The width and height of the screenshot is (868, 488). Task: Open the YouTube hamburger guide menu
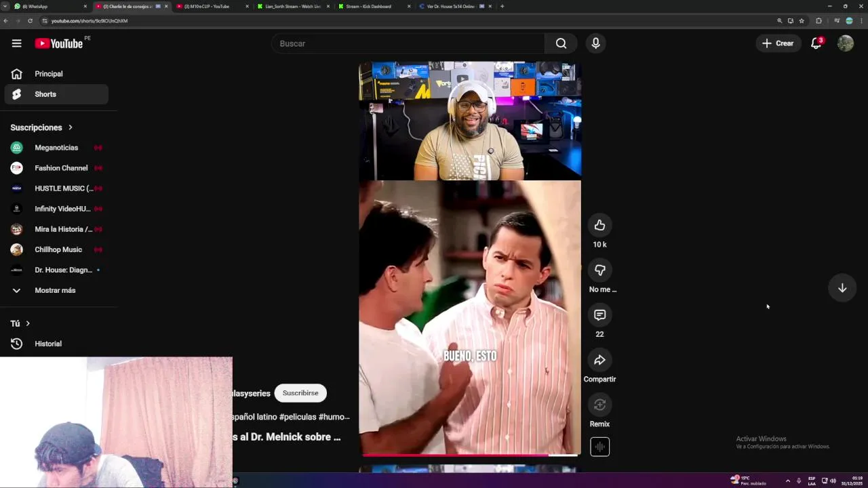point(16,43)
